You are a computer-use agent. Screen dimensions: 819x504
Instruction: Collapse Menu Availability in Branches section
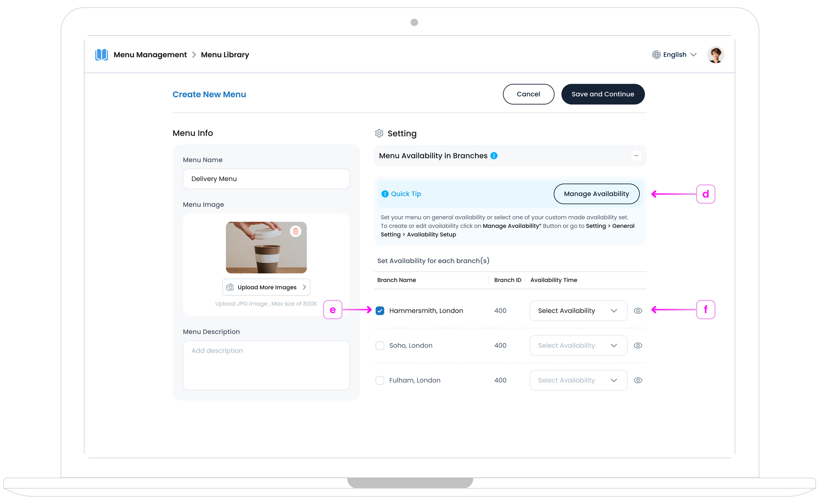pyautogui.click(x=636, y=156)
